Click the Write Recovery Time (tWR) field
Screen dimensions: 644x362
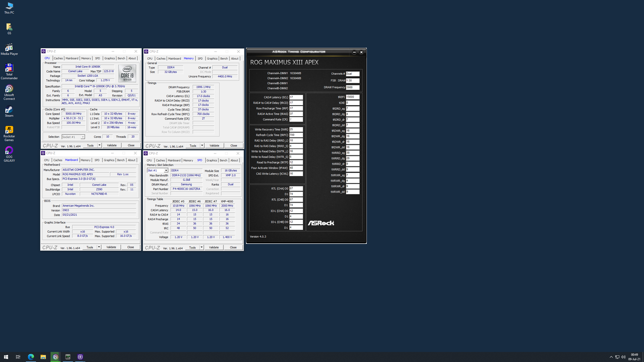point(296,129)
